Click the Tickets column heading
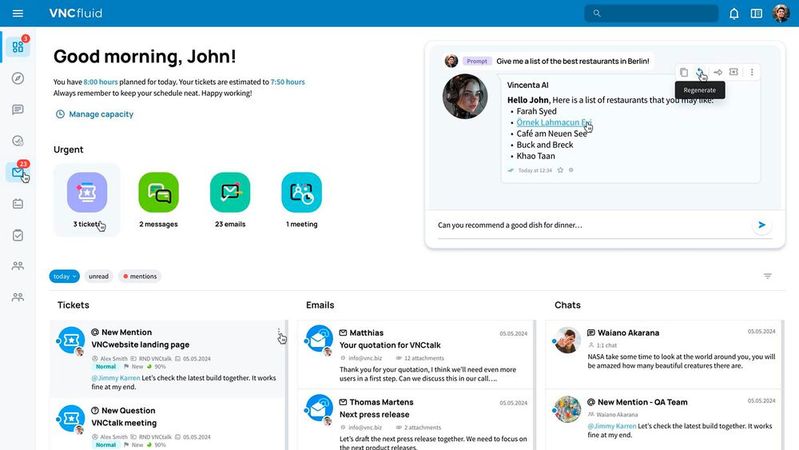 pos(73,305)
